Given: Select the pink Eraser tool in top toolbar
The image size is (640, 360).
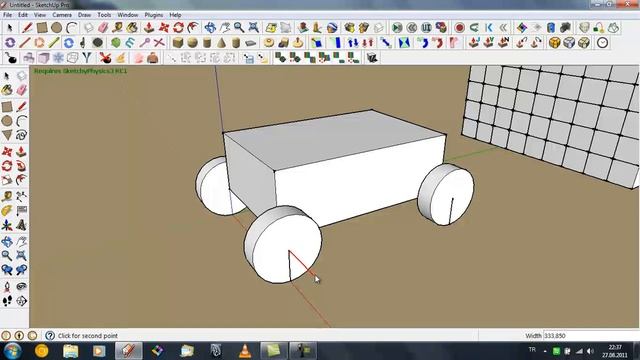Looking at the screenshot, I should [103, 28].
